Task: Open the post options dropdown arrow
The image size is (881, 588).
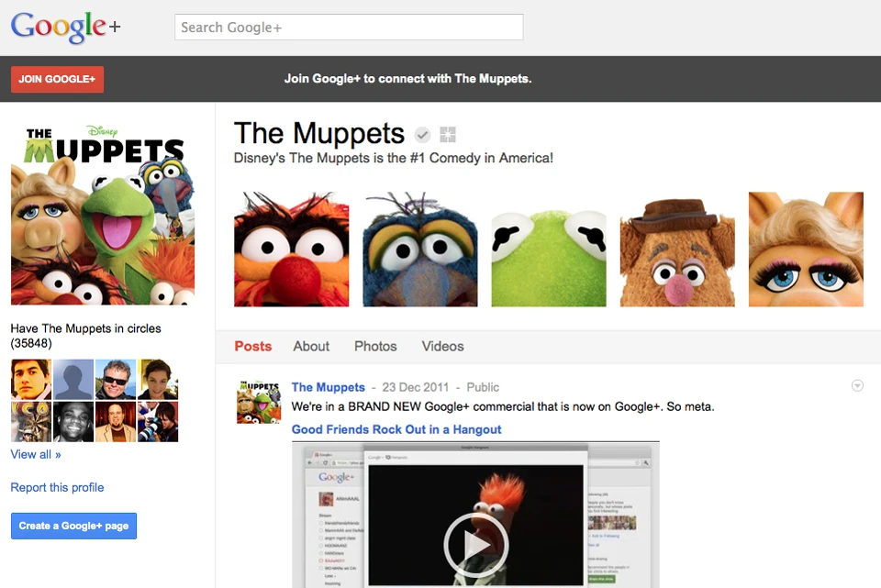Action: click(857, 386)
